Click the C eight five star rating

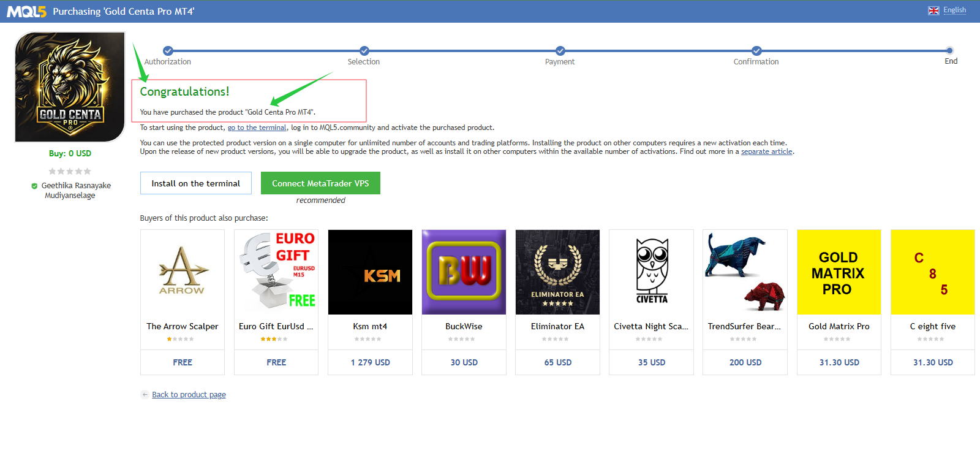pyautogui.click(x=930, y=339)
